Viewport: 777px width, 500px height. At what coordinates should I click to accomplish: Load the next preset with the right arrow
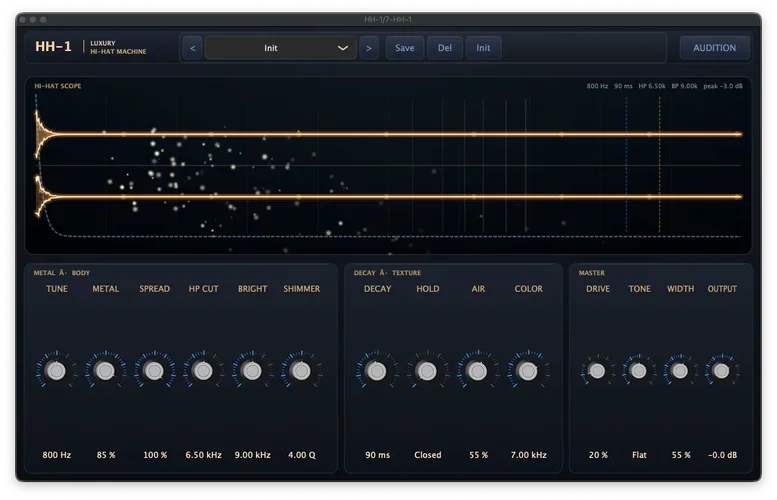tap(369, 48)
